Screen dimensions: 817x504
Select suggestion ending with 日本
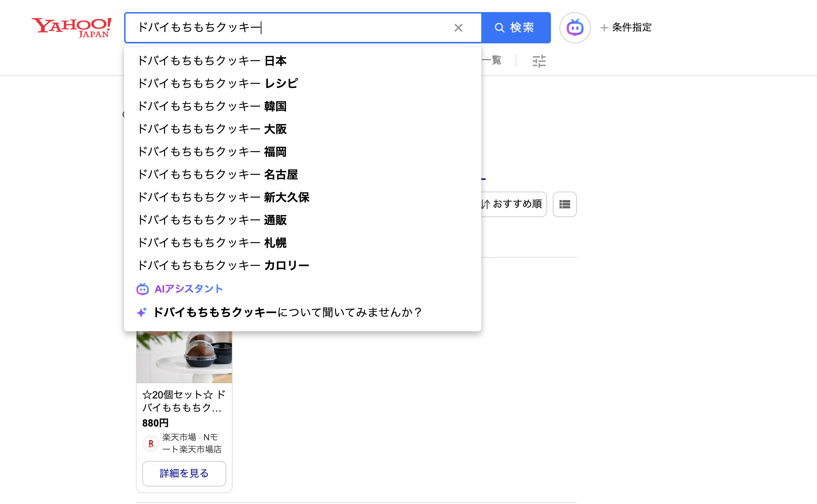[212, 61]
